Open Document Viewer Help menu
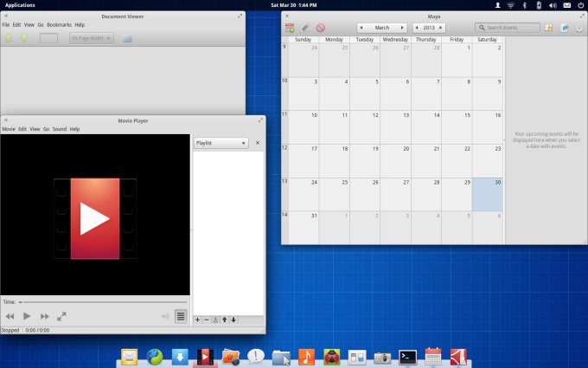 [80, 25]
